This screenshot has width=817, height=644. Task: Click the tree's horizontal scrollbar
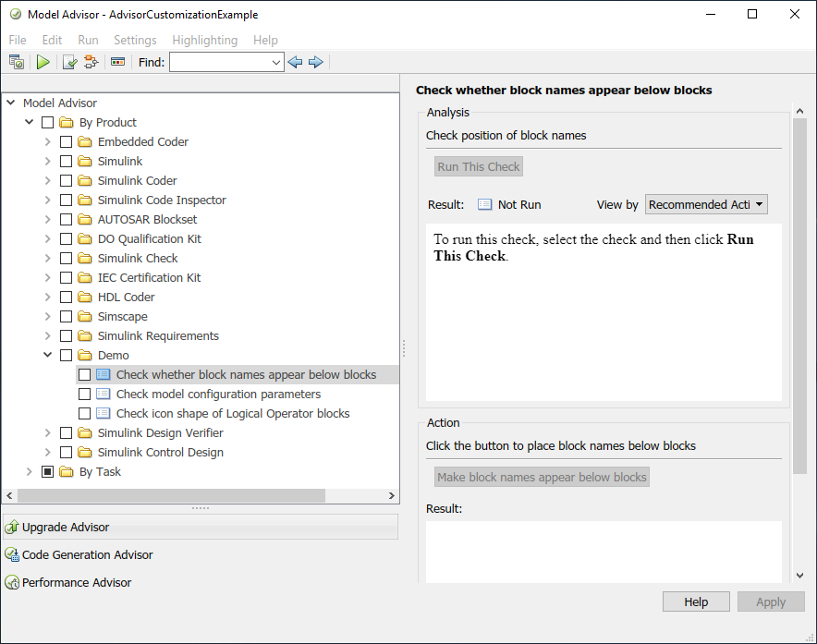pyautogui.click(x=166, y=496)
